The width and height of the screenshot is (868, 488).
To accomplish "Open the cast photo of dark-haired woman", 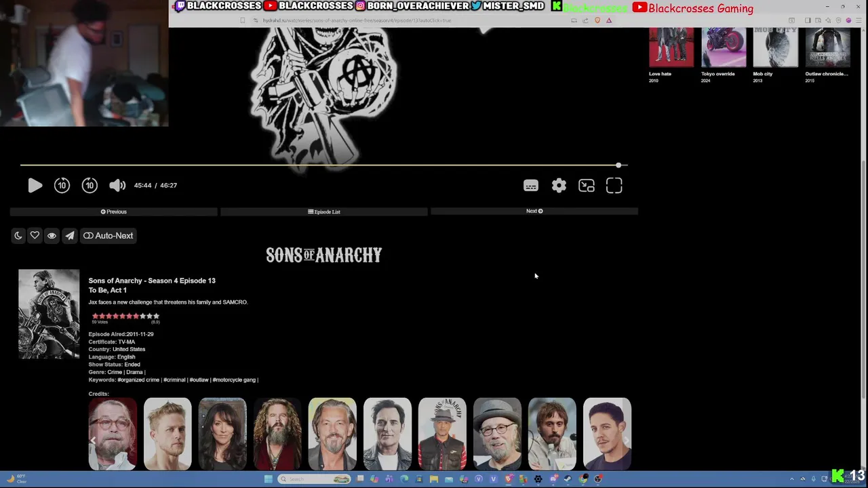I will point(222,434).
